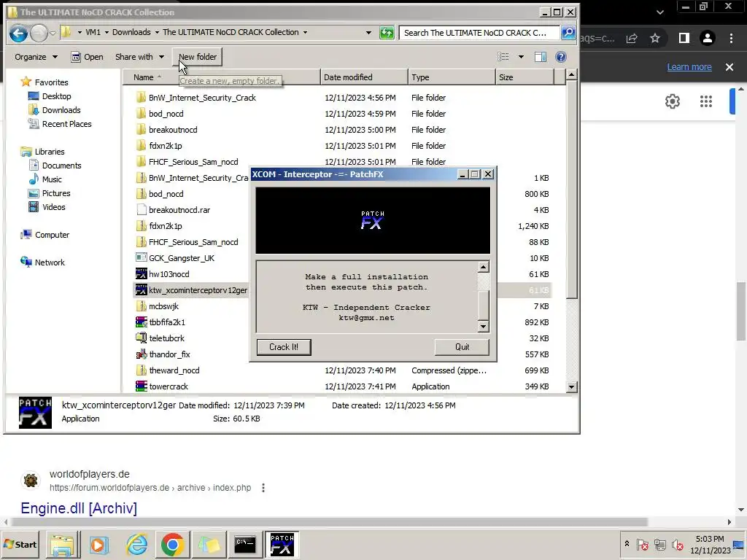Click the green Refresh icon beside address bar

(387, 32)
